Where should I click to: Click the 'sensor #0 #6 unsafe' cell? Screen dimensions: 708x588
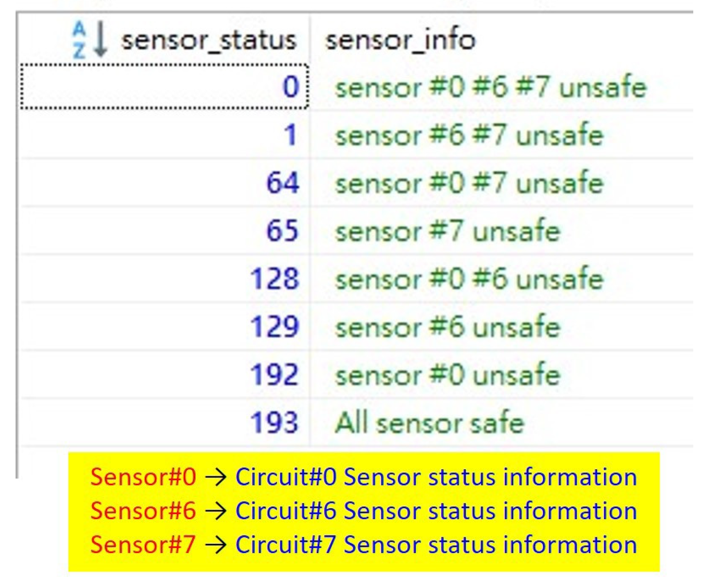coord(469,279)
